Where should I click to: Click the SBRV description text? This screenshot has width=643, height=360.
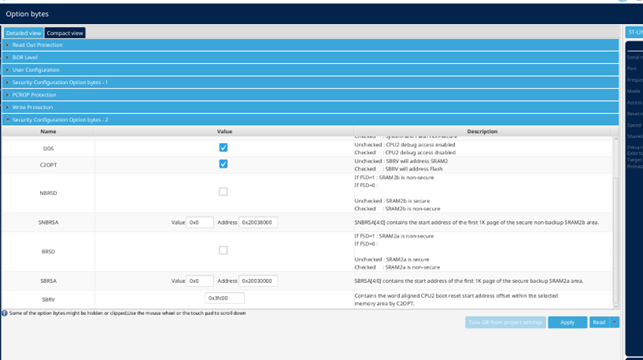pos(456,300)
